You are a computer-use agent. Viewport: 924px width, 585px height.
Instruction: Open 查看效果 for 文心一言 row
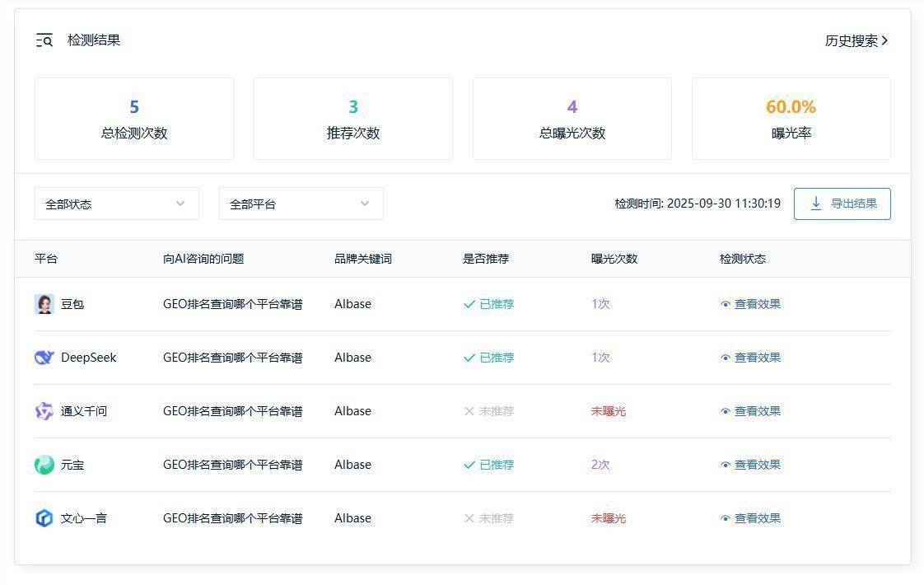(x=757, y=518)
